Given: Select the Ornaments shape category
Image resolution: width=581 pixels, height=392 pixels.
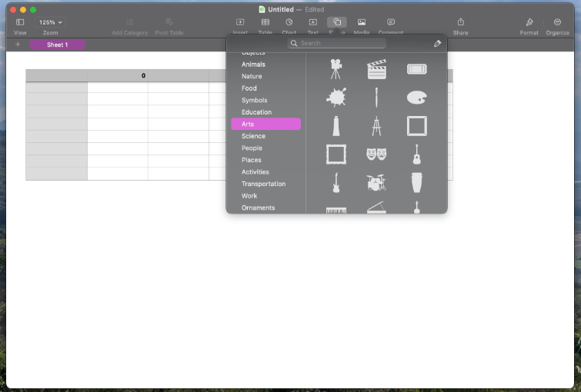Looking at the screenshot, I should 266,208.
